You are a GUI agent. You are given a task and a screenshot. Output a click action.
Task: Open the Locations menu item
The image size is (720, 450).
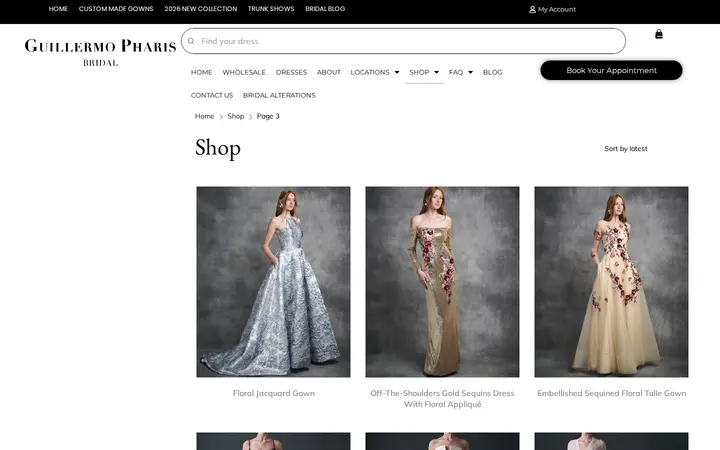370,72
